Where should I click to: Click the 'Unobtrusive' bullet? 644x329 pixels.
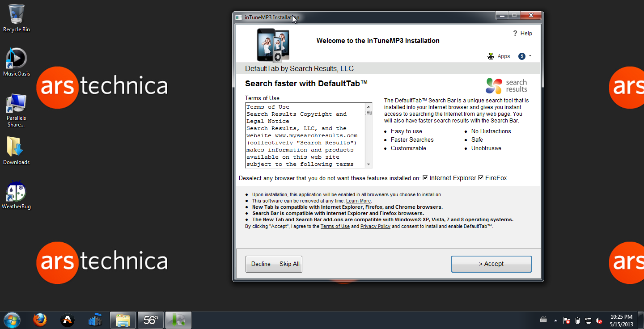pos(486,148)
